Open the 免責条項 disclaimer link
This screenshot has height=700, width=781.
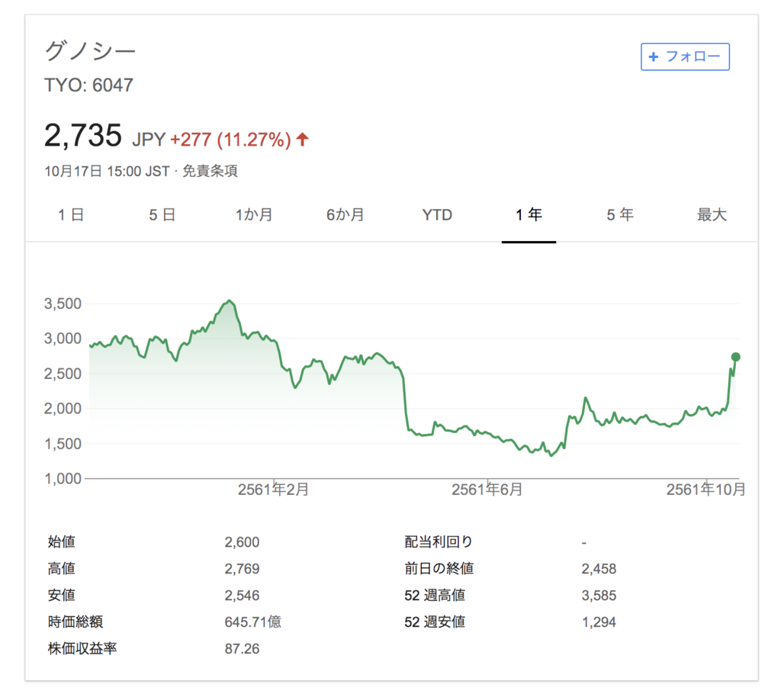point(211,172)
